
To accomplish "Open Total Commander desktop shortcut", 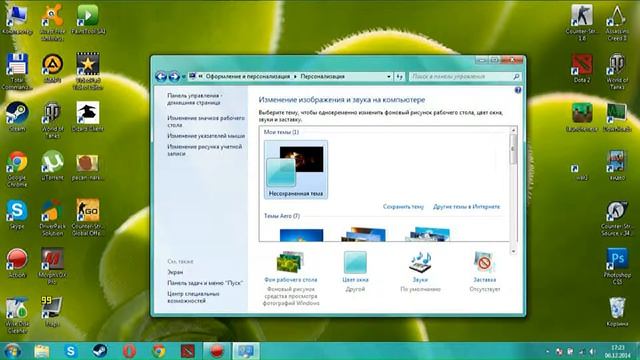I will (x=17, y=71).
